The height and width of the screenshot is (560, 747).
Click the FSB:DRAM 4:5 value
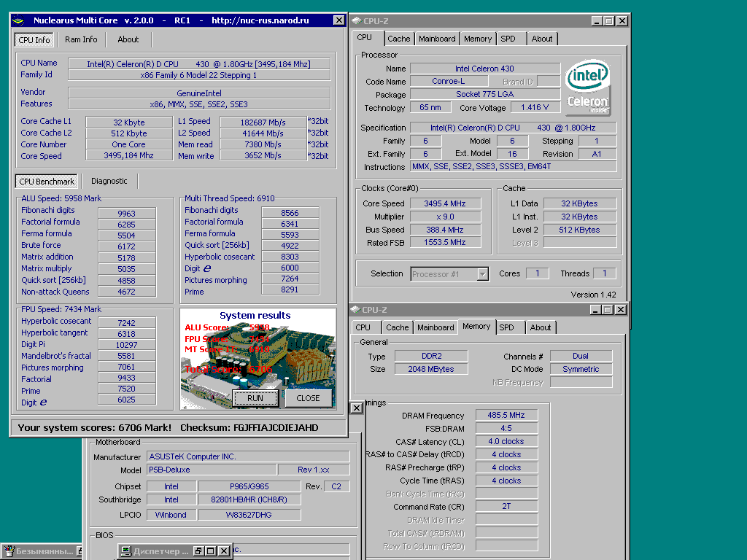pos(506,428)
